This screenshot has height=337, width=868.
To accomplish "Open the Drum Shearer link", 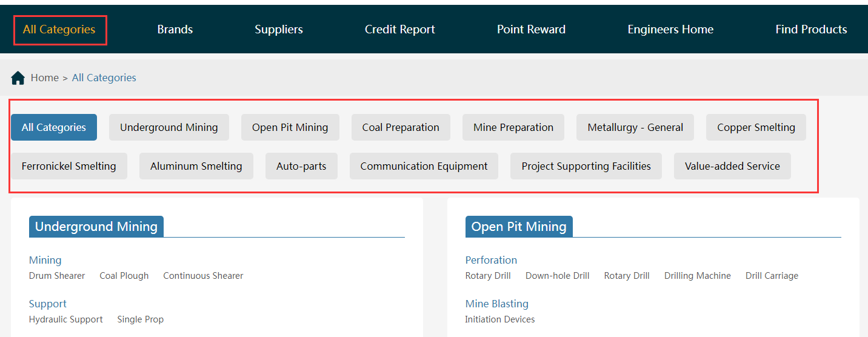I will coord(57,276).
